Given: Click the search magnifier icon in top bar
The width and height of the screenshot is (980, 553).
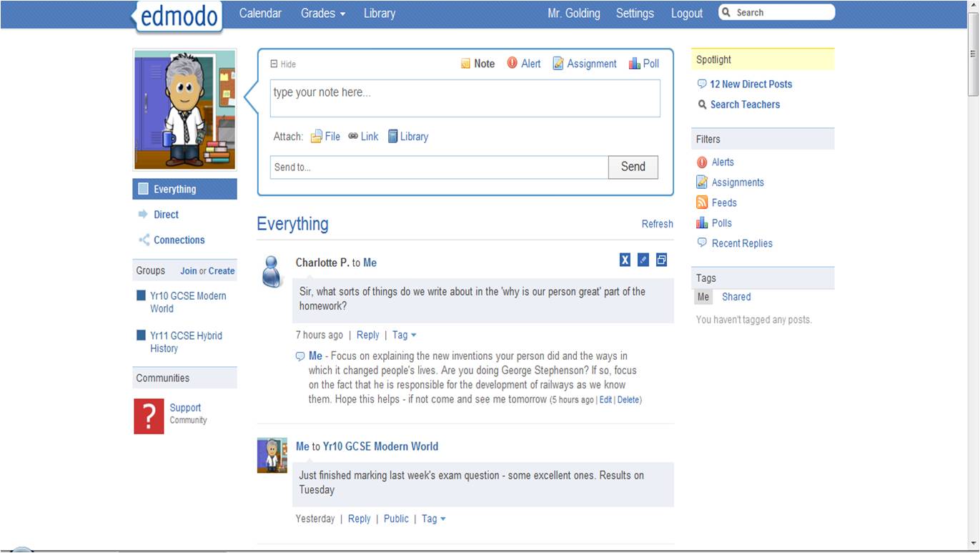Looking at the screenshot, I should pyautogui.click(x=726, y=12).
